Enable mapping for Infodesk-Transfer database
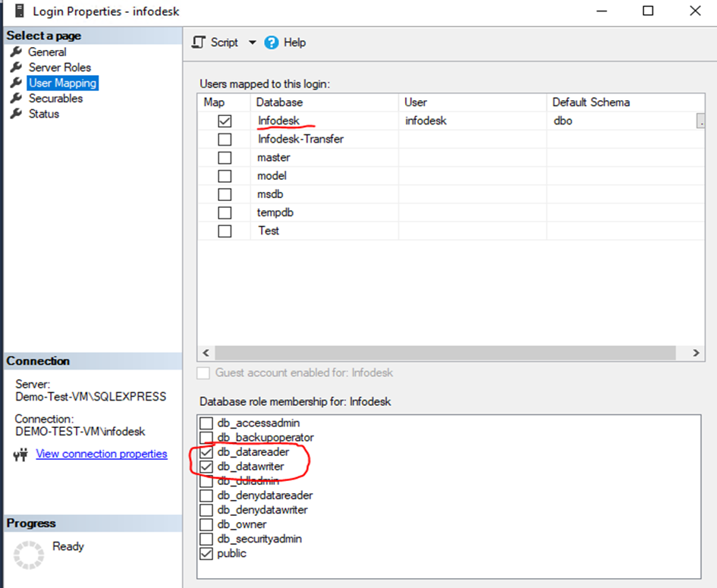 point(225,140)
